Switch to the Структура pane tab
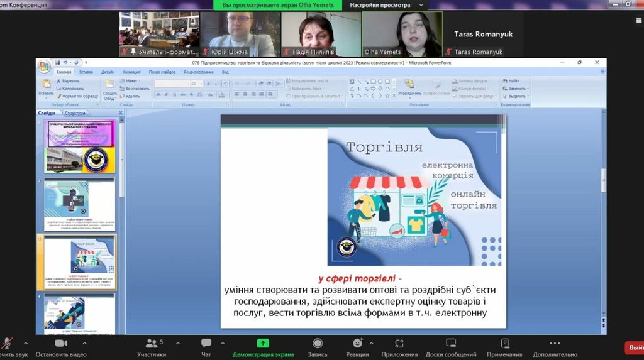Viewport: 644px width, 360px height. point(75,113)
